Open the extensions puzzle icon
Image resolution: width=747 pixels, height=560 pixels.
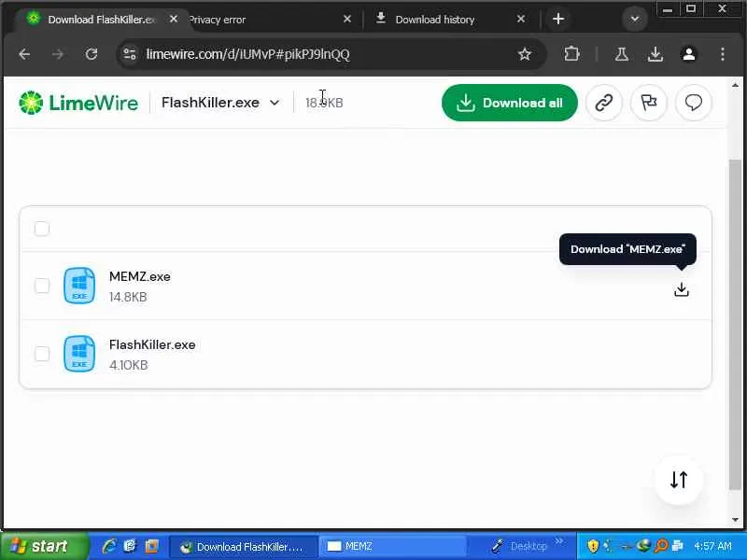571,54
